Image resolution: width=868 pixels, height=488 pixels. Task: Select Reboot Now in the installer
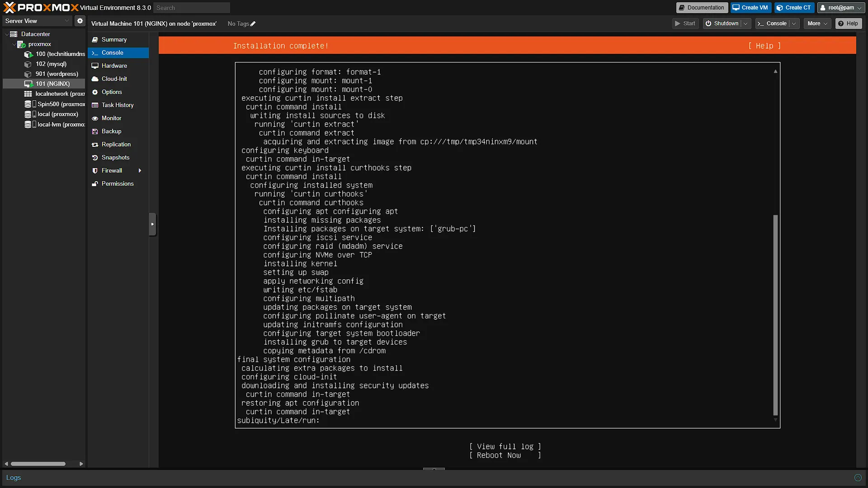coord(505,455)
